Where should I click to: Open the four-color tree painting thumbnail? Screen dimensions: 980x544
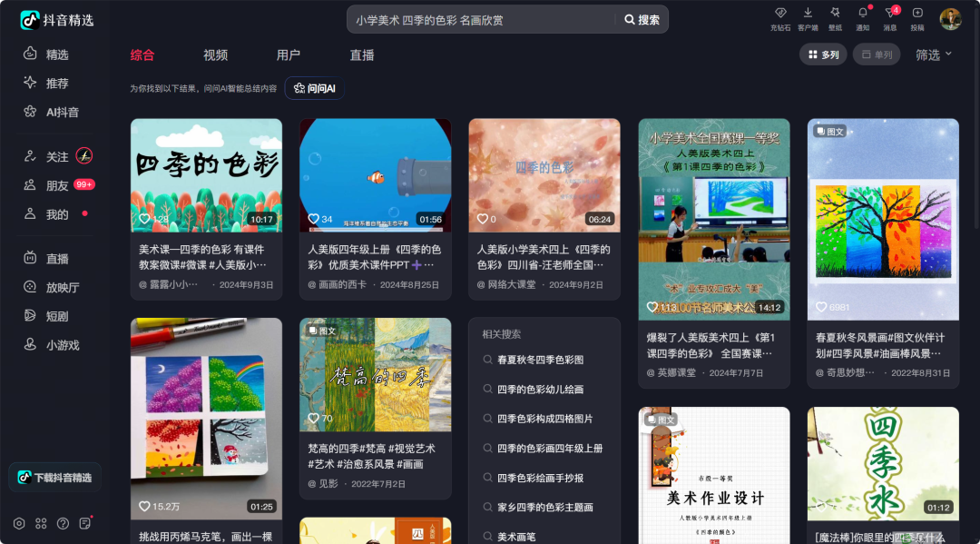pyautogui.click(x=883, y=220)
